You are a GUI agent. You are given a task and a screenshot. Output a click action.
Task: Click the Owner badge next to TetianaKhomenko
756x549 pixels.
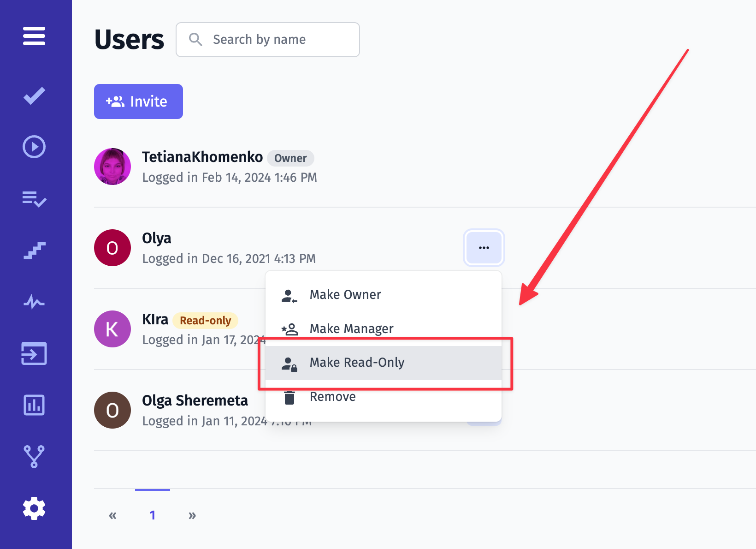tap(290, 158)
